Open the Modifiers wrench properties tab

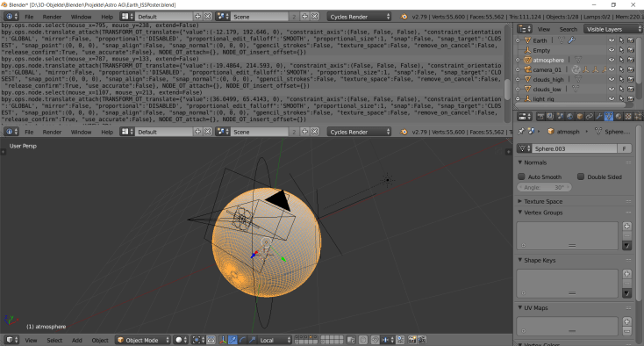coord(599,117)
